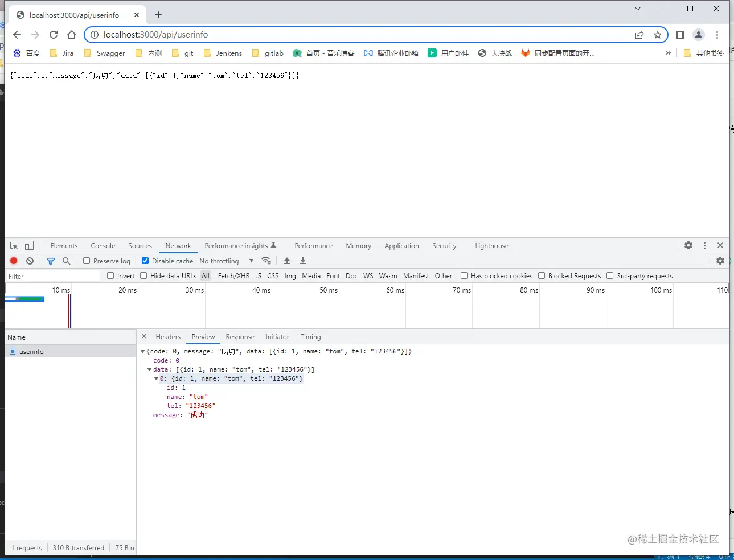The height and width of the screenshot is (560, 734).
Task: Show more DevTools bookmarks with chevron
Action: (668, 53)
